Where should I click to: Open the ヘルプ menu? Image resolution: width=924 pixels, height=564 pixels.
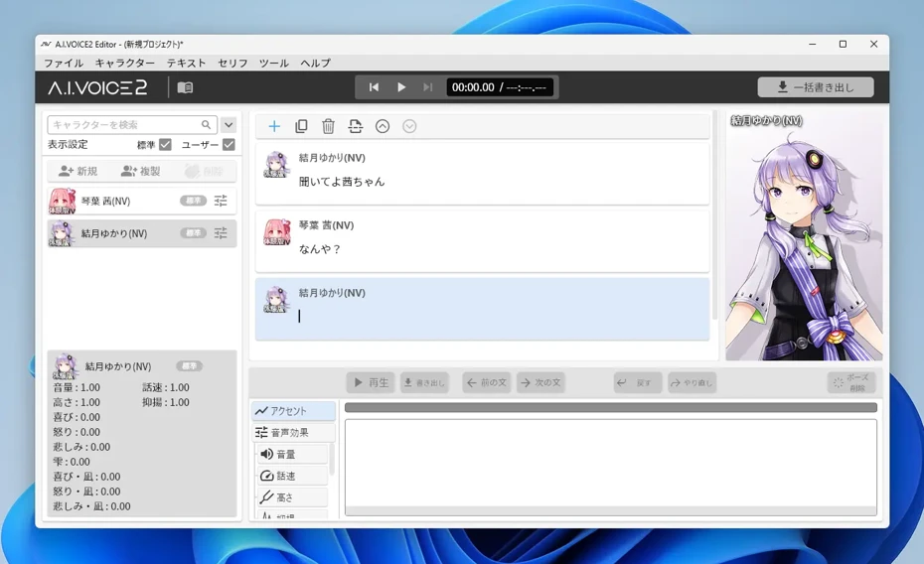pyautogui.click(x=315, y=63)
